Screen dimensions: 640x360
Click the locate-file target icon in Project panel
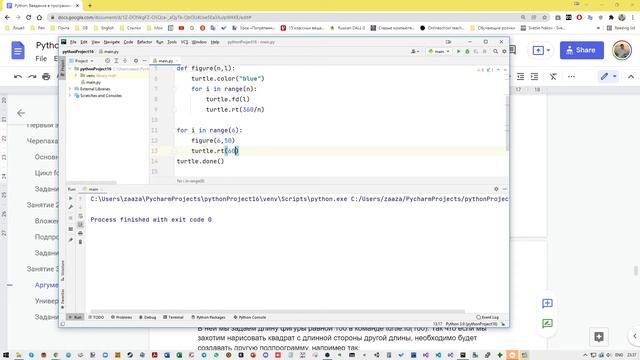click(107, 61)
